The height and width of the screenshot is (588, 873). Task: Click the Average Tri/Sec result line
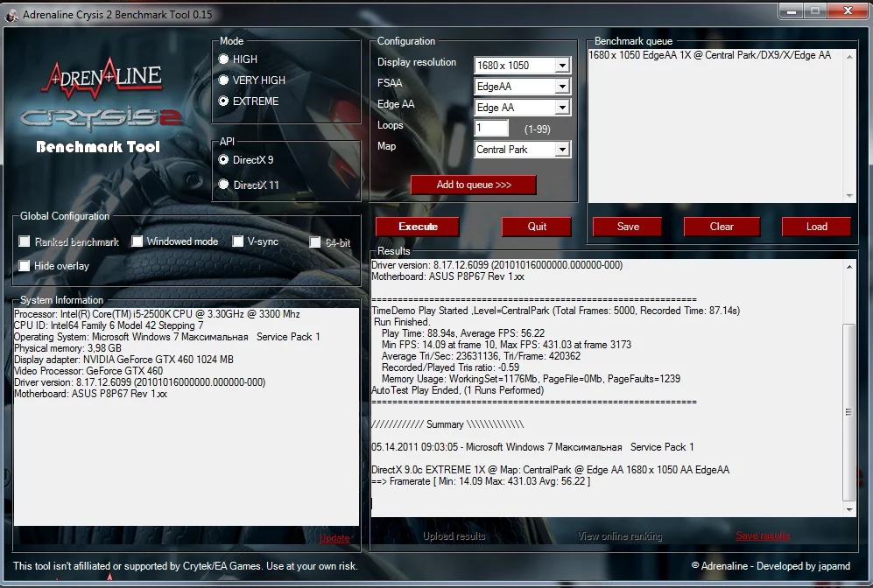coord(481,356)
